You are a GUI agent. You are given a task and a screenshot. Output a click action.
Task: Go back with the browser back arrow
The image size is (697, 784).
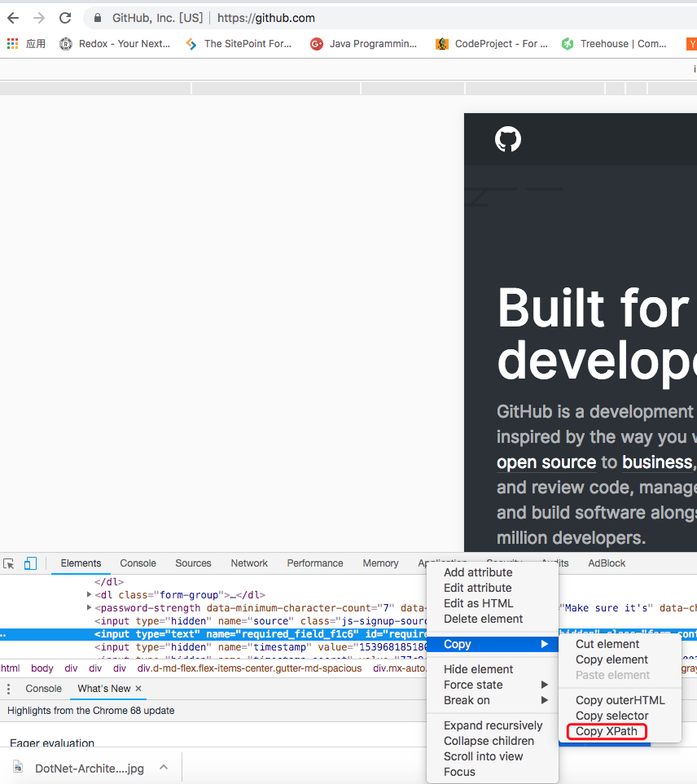pyautogui.click(x=13, y=19)
